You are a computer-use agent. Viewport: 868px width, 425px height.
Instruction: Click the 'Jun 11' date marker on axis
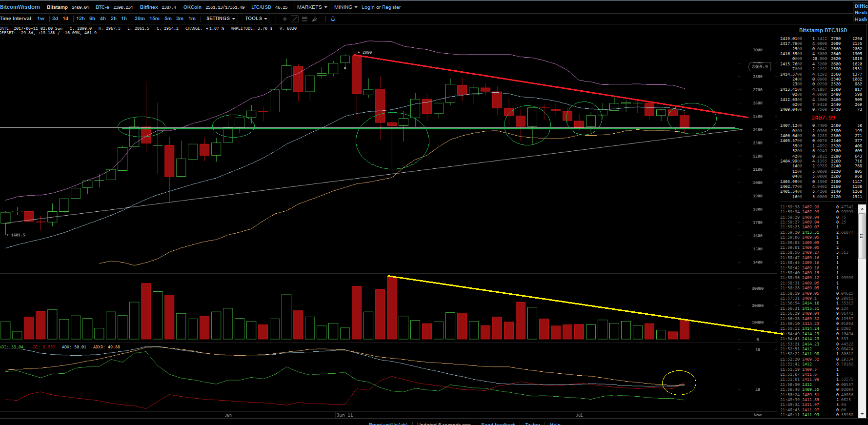point(344,415)
